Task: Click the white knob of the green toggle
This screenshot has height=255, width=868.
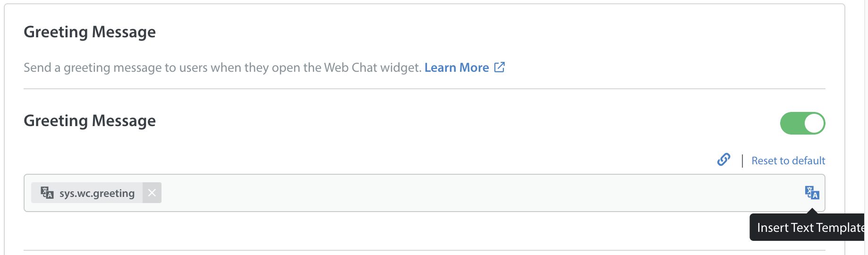Action: tap(814, 123)
